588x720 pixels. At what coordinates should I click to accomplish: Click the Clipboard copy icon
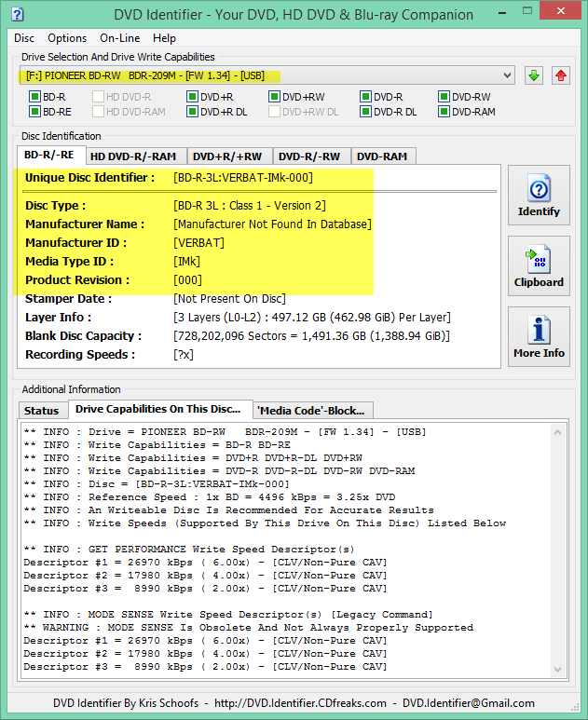click(539, 259)
